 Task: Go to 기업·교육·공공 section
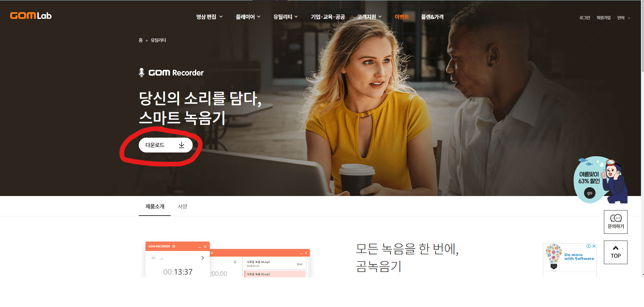[x=327, y=17]
